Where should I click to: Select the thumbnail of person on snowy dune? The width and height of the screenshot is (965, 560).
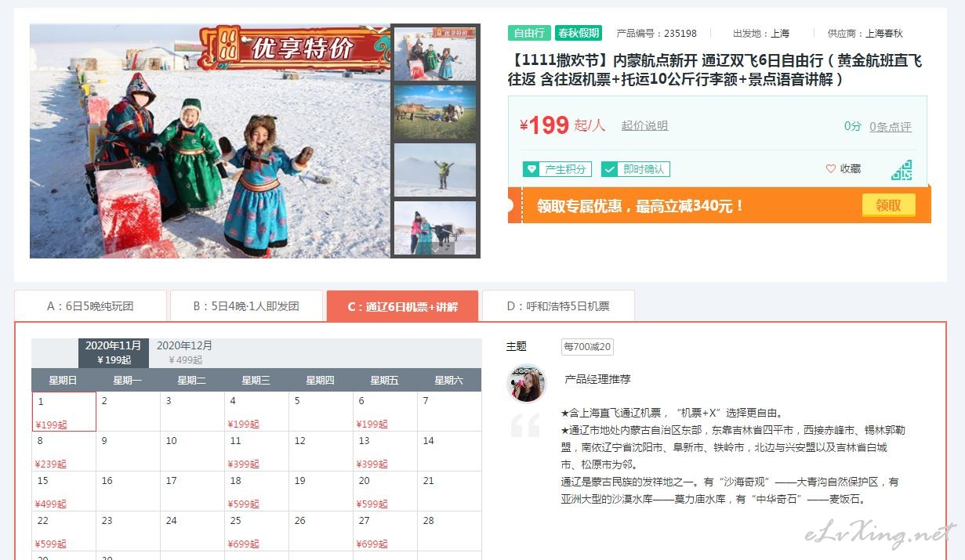(435, 170)
